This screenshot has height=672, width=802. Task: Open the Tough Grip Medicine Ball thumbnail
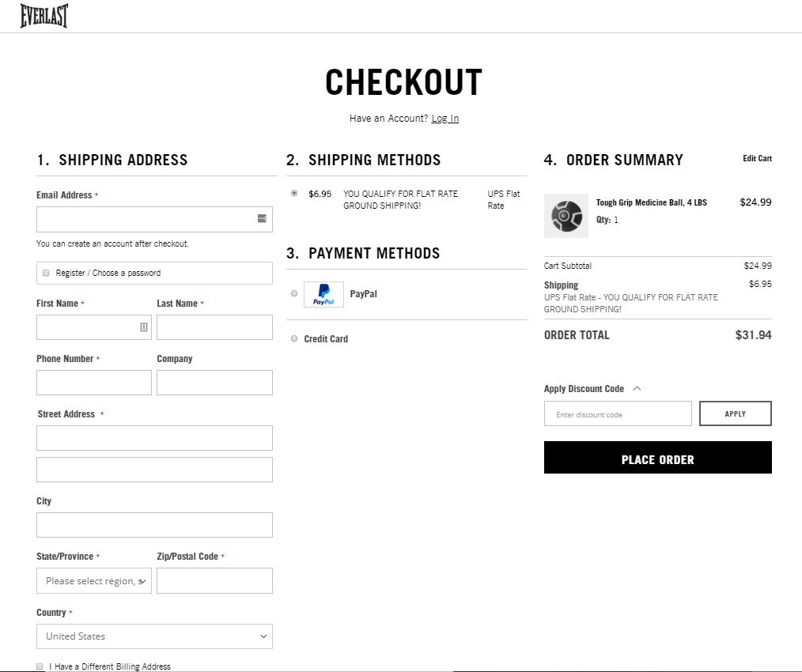566,216
